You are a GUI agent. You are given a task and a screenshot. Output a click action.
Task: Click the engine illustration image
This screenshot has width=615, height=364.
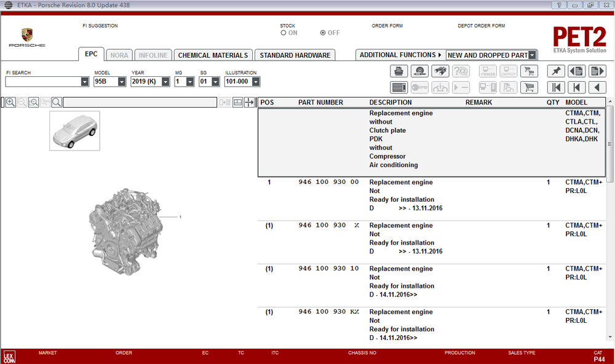(125, 231)
